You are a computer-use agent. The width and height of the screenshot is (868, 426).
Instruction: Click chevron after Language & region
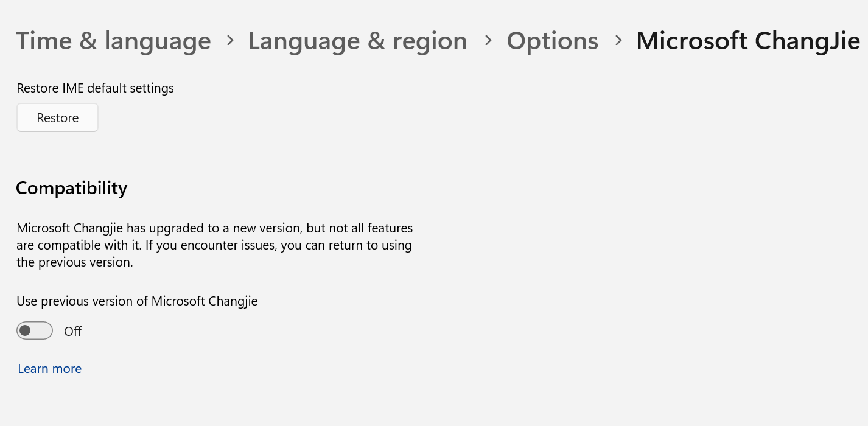point(488,40)
